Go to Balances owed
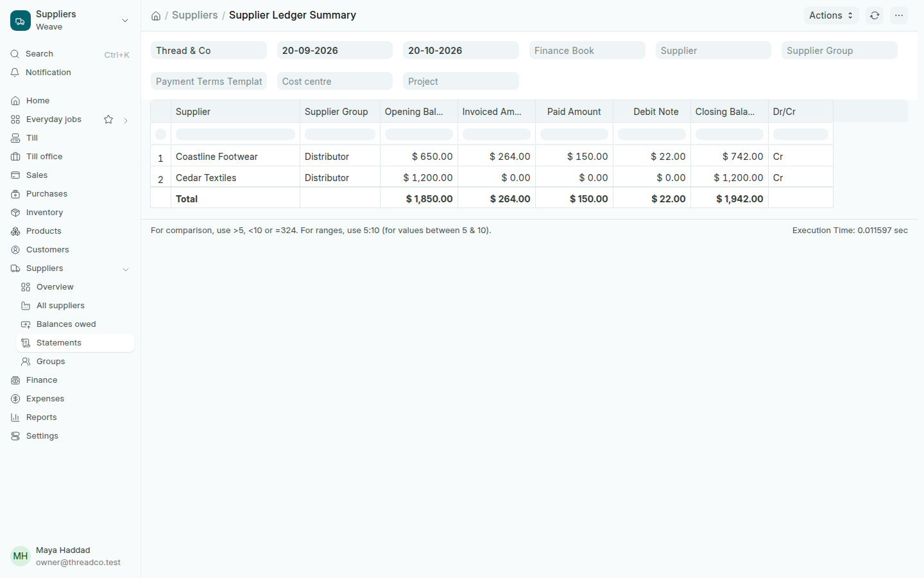The width and height of the screenshot is (924, 578). coord(75,324)
